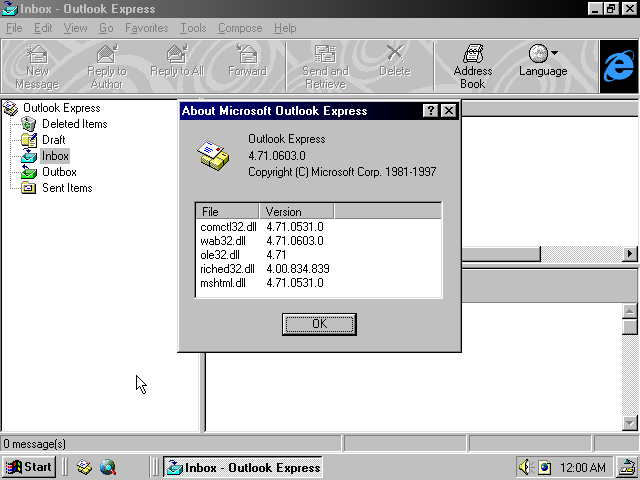Click the preview pane scroll down arrow
640x480 pixels.
click(630, 423)
